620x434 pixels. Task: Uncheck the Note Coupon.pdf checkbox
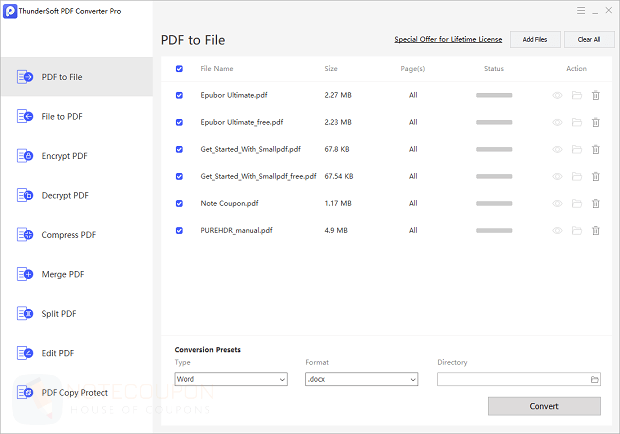[179, 203]
